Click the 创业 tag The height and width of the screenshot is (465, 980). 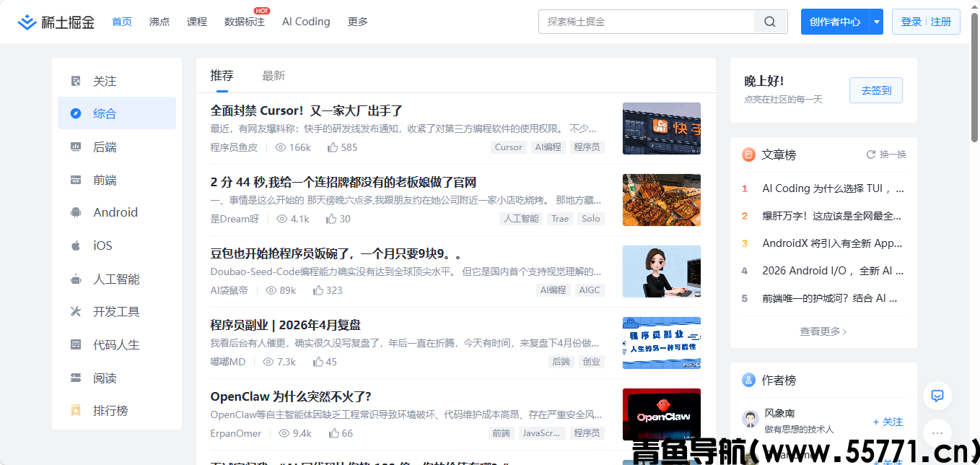point(591,362)
